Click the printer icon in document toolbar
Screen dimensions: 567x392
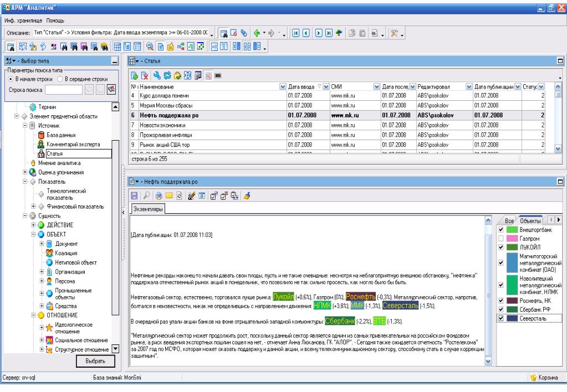159,196
